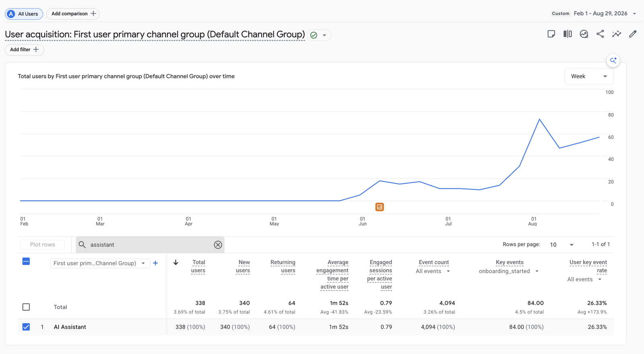This screenshot has width=644, height=354.
Task: Sort by User key event rate header
Action: pos(588,266)
